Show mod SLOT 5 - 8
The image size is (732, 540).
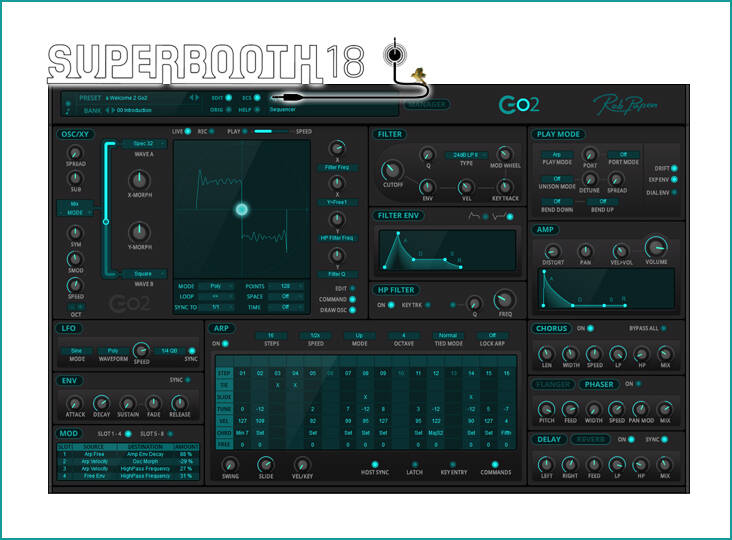pos(170,434)
